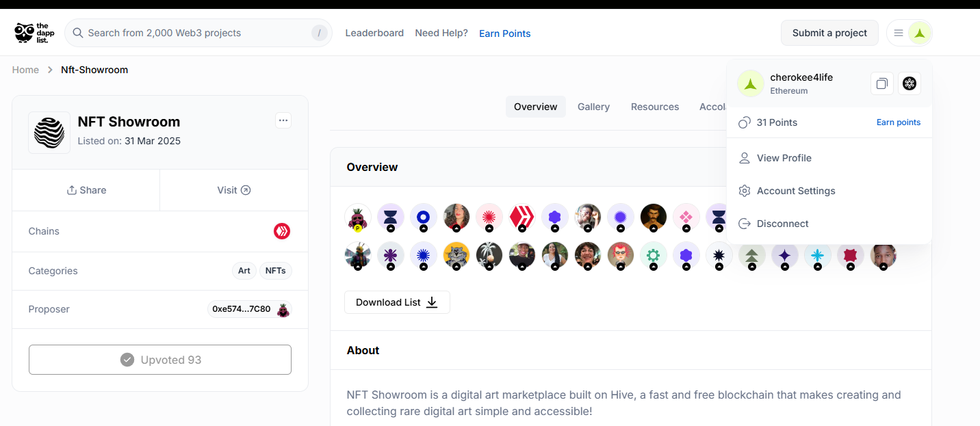Visit the NFT Showroom website

click(x=234, y=190)
